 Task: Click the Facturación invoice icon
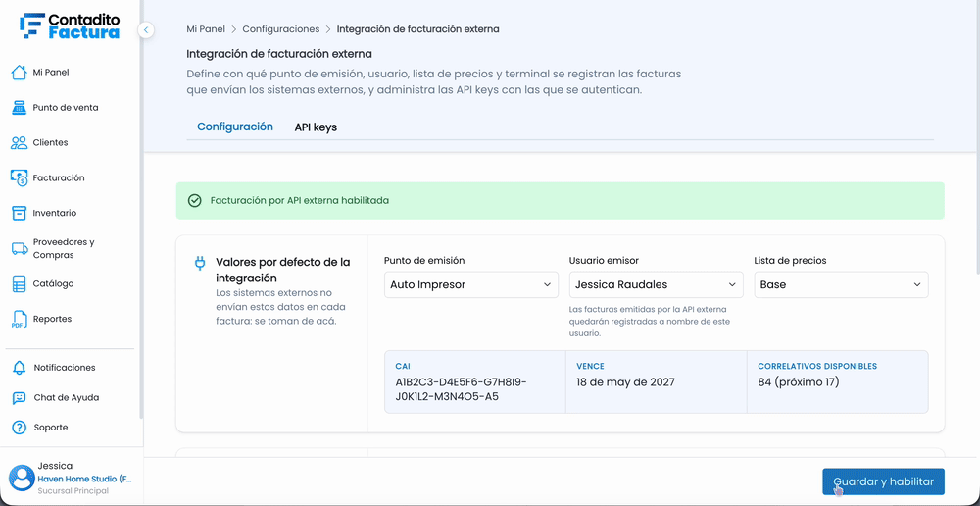[x=20, y=178]
